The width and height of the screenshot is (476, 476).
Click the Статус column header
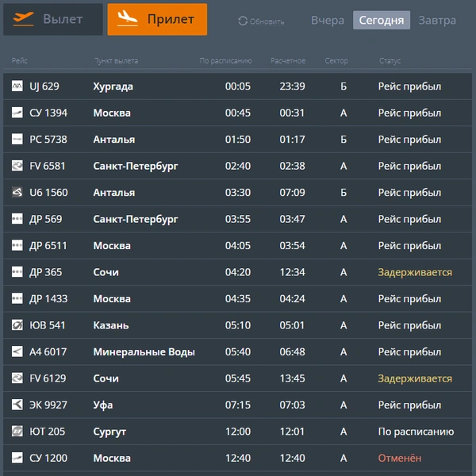pyautogui.click(x=390, y=61)
